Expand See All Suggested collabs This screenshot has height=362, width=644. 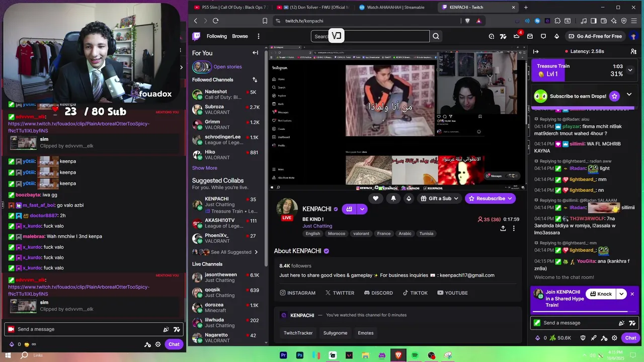pyautogui.click(x=231, y=252)
